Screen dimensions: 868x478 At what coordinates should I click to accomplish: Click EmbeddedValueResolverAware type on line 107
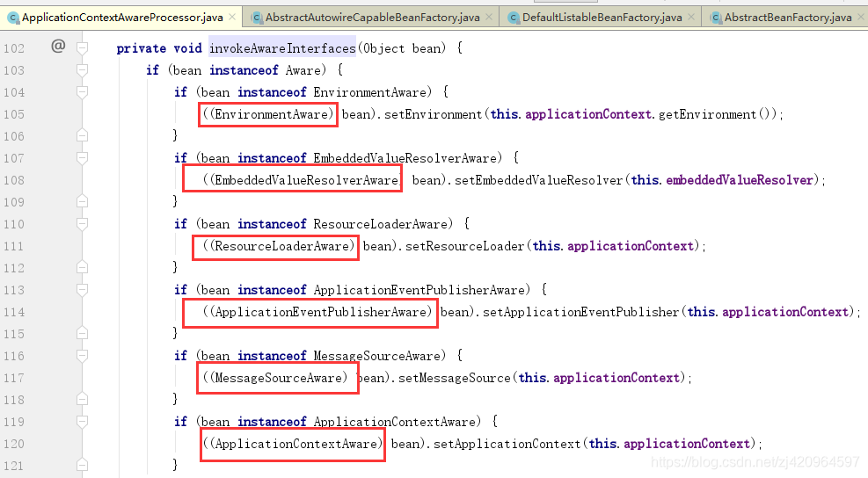pos(405,158)
